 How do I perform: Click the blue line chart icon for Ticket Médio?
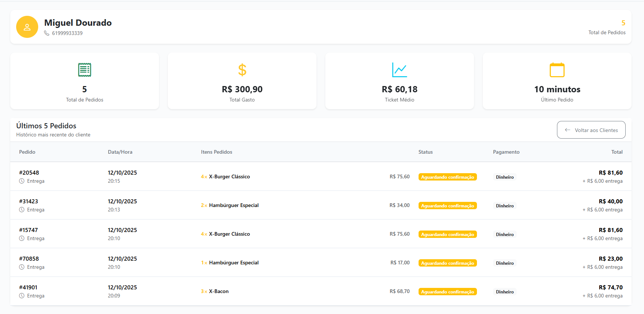(x=399, y=70)
